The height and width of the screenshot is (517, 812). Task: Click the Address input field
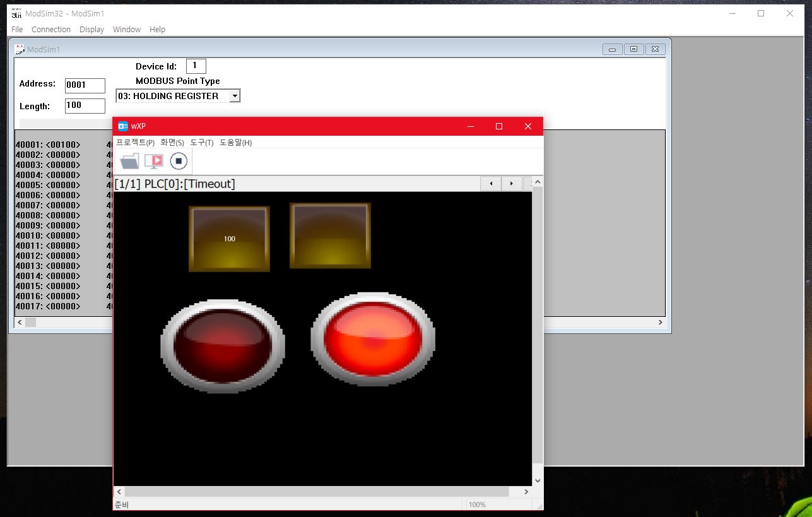pos(85,85)
